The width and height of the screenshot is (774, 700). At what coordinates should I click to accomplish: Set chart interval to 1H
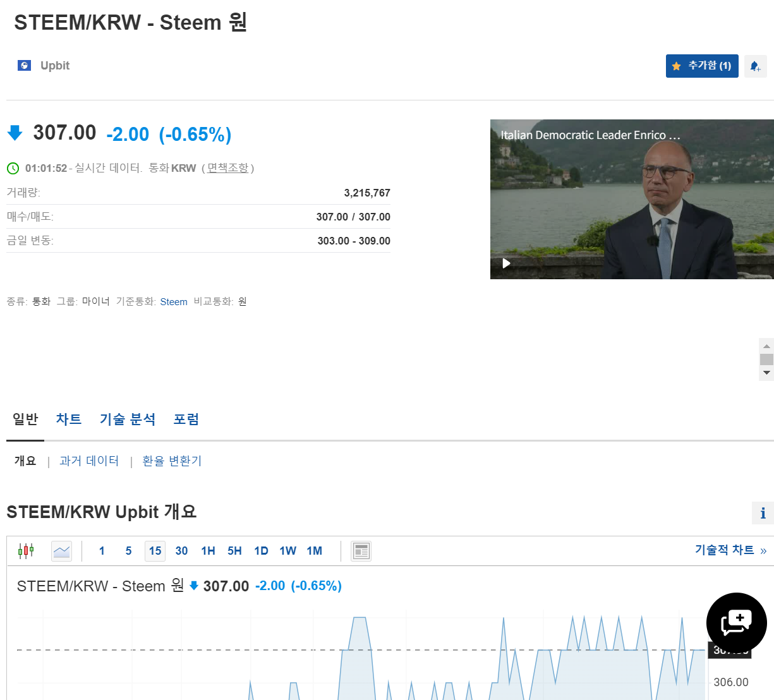(208, 551)
